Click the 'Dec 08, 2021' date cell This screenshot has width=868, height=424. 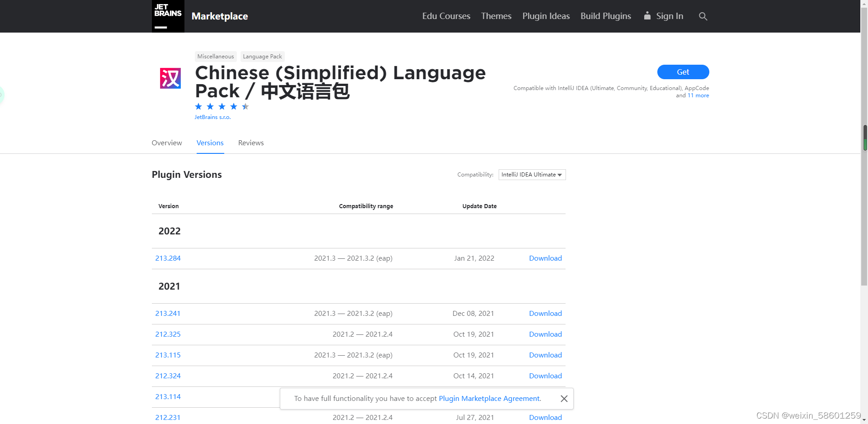point(473,314)
